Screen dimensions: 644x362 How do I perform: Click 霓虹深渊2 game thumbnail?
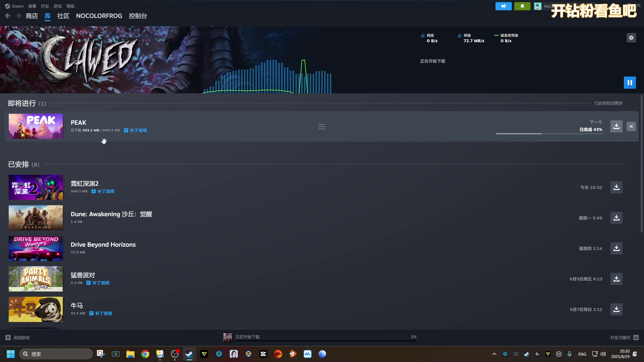tap(36, 187)
